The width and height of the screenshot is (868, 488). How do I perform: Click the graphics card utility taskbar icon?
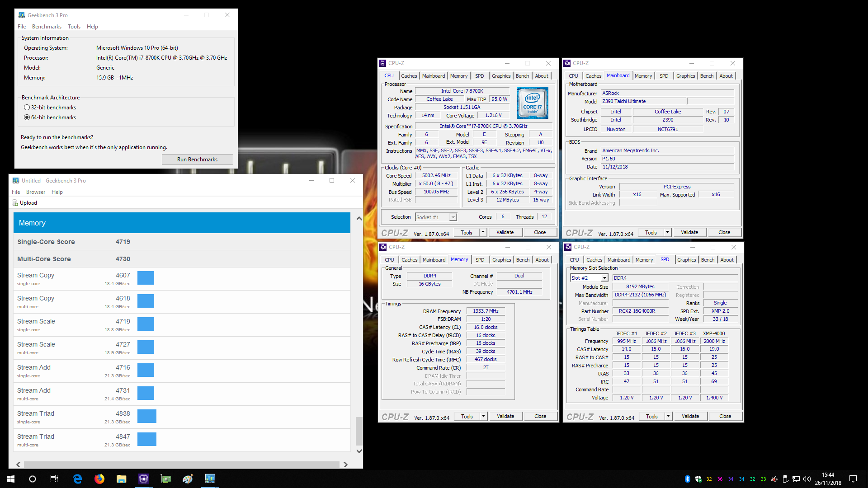click(x=166, y=479)
